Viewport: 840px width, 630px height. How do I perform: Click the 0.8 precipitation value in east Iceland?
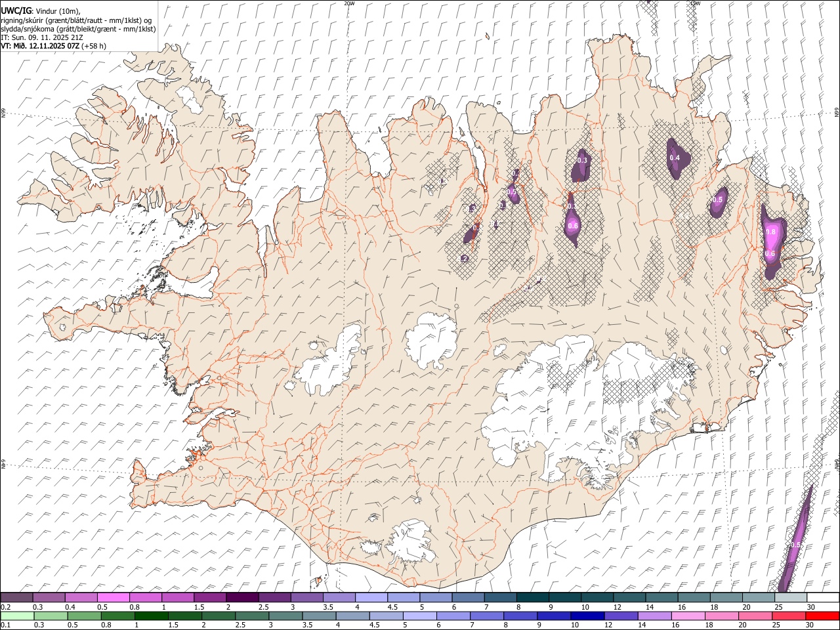click(x=771, y=232)
